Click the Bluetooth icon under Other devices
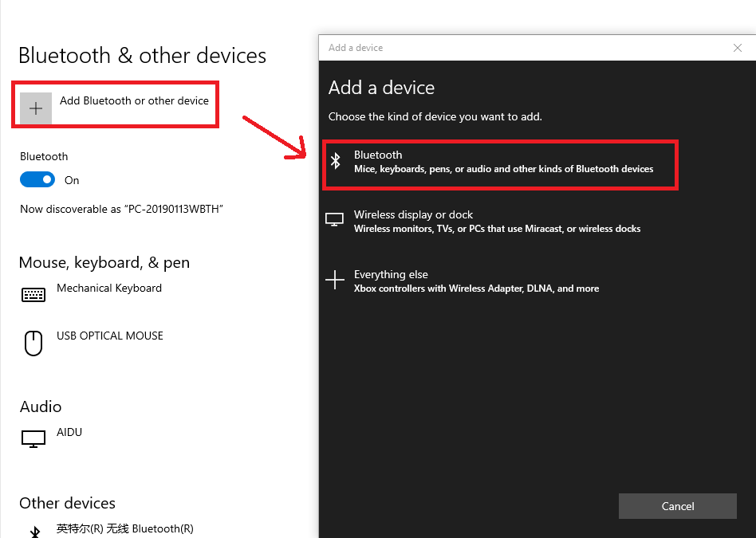Screen dimensions: 756x538 [x=35, y=532]
